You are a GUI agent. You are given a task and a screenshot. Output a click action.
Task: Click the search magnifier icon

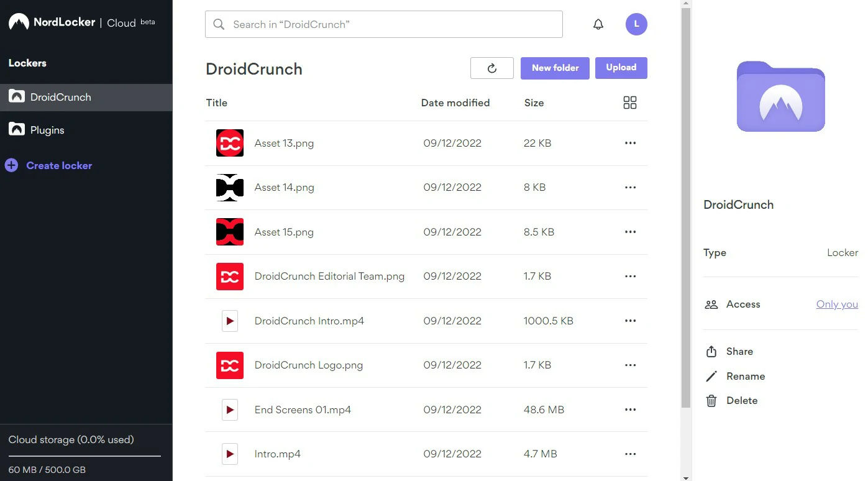pos(219,24)
